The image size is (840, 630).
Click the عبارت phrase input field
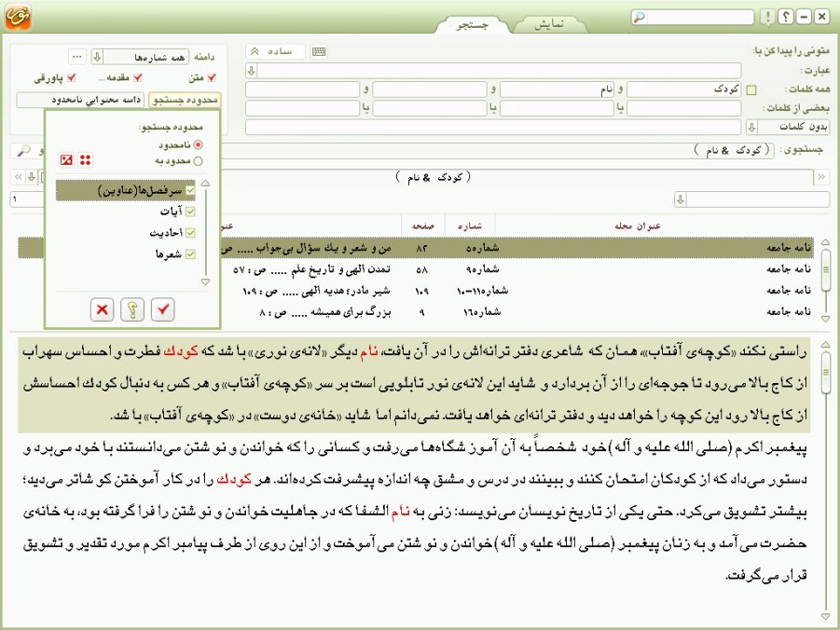tap(500, 70)
